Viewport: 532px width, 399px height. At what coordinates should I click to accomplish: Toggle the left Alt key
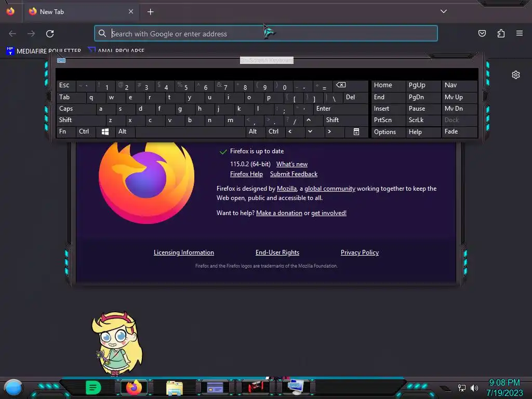coord(125,131)
